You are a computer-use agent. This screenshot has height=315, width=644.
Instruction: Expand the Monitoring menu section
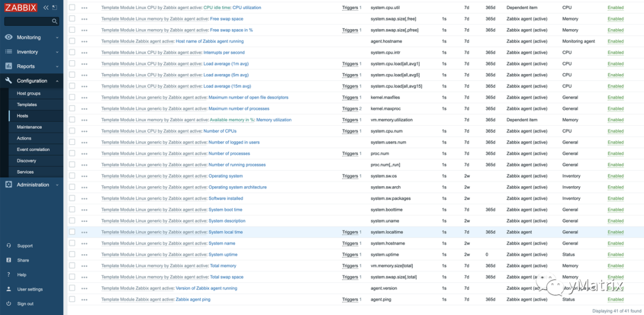[32, 38]
